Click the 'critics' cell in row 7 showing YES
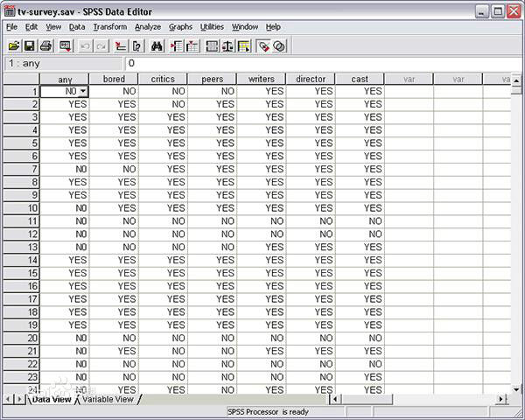 (x=163, y=169)
